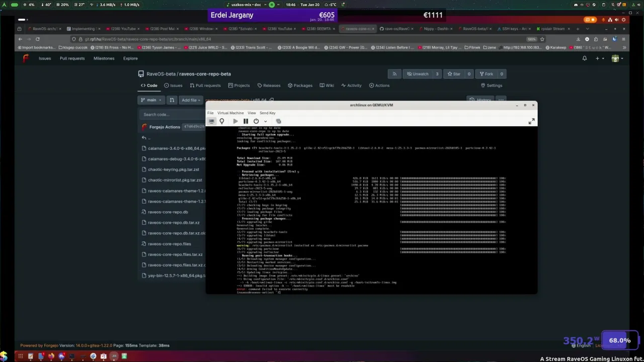Viewport: 644px width, 362px height.
Task: Open raveos-core-repo.db file
Action: point(168,212)
